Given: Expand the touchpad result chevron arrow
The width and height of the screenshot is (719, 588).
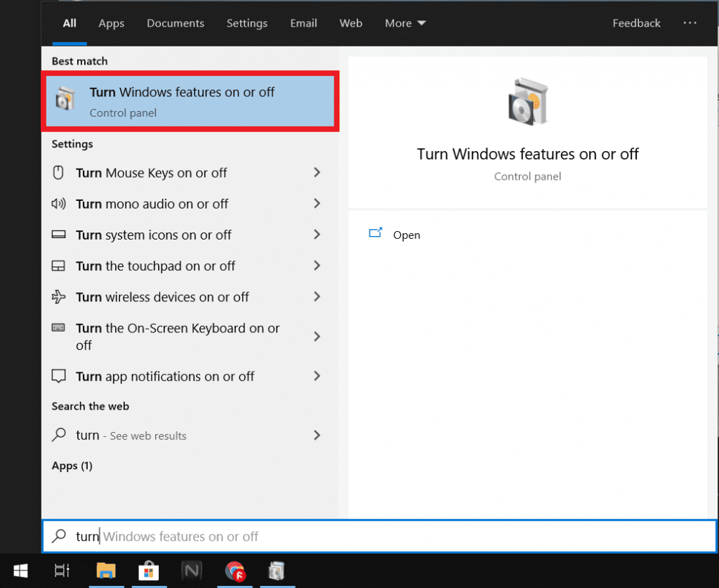Looking at the screenshot, I should point(317,266).
